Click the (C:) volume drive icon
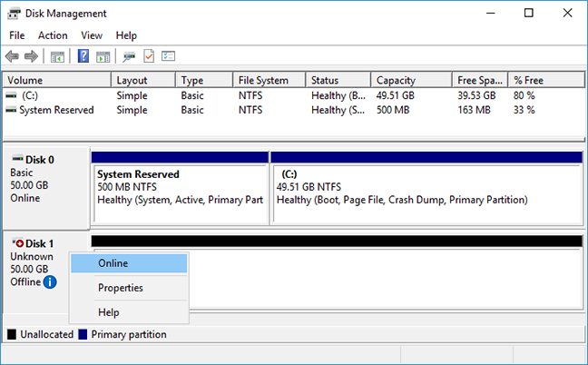 [x=11, y=95]
